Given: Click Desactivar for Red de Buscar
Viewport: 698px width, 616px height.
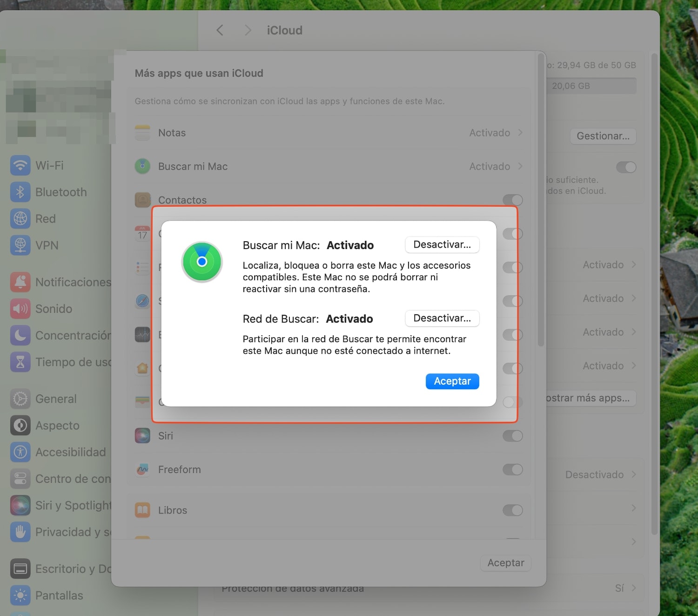Looking at the screenshot, I should tap(442, 318).
